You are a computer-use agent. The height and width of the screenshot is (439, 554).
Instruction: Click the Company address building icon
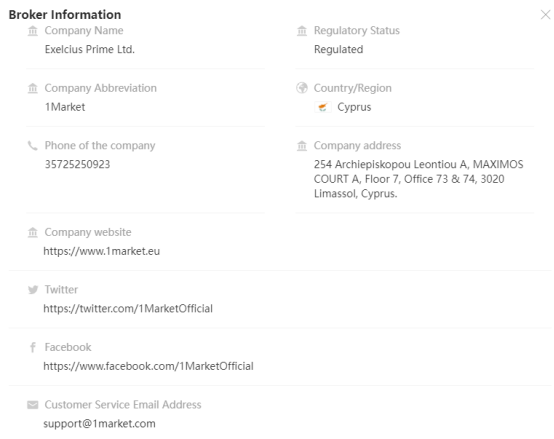[302, 146]
